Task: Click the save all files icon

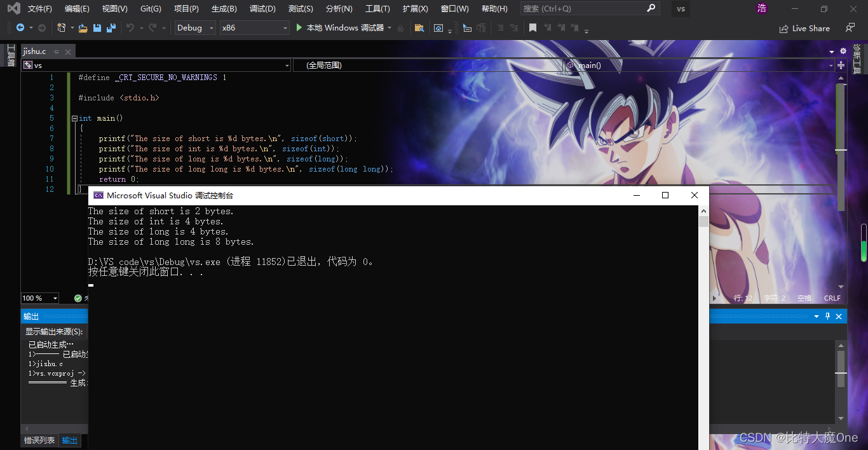Action: point(111,28)
